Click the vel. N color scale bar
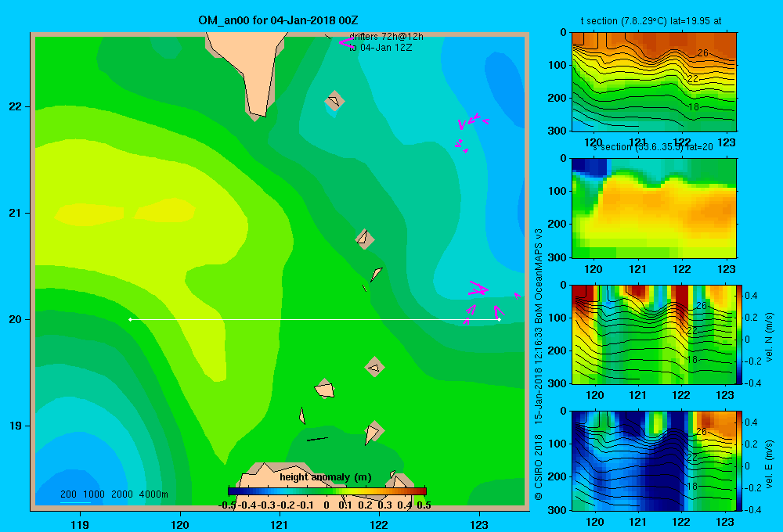783x532 pixels. pos(739,334)
